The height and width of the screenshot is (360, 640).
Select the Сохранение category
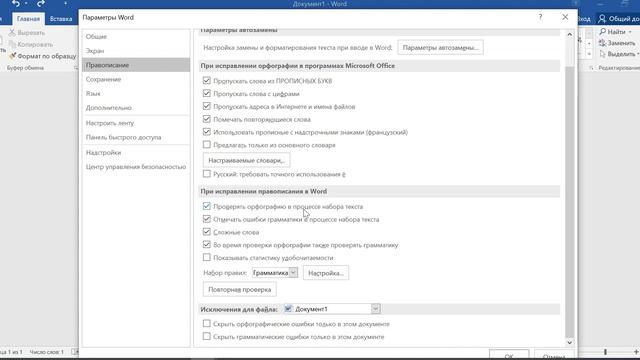[136, 79]
